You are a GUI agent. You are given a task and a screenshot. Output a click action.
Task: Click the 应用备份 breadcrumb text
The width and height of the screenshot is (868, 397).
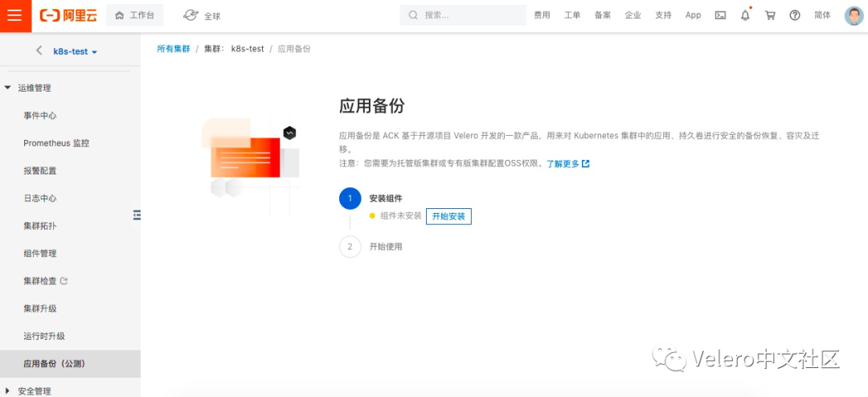(x=294, y=49)
